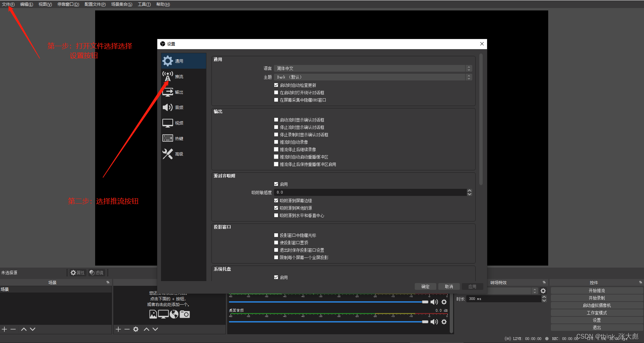This screenshot has width=644, height=343.
Task: Go to the 音频 audio settings section
Action: [184, 107]
